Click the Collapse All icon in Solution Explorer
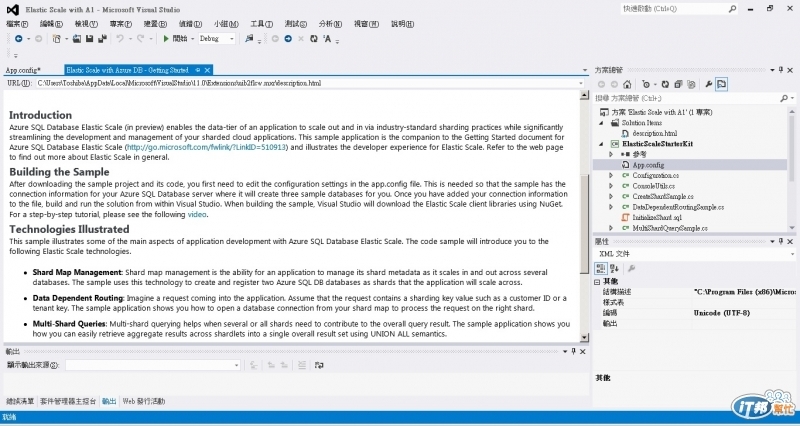The height and width of the screenshot is (426, 800). 678,85
